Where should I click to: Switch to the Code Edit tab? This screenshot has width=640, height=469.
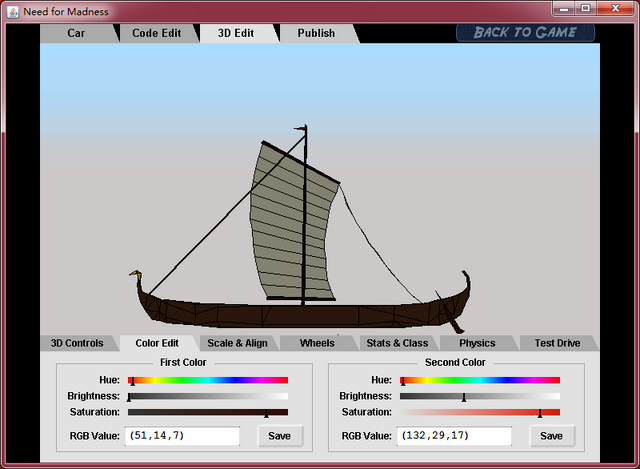pyautogui.click(x=157, y=33)
